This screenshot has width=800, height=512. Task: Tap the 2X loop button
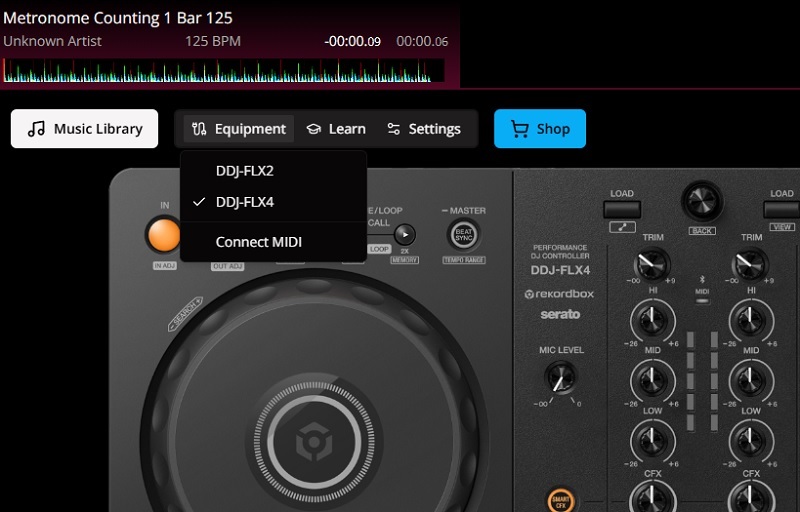405,235
